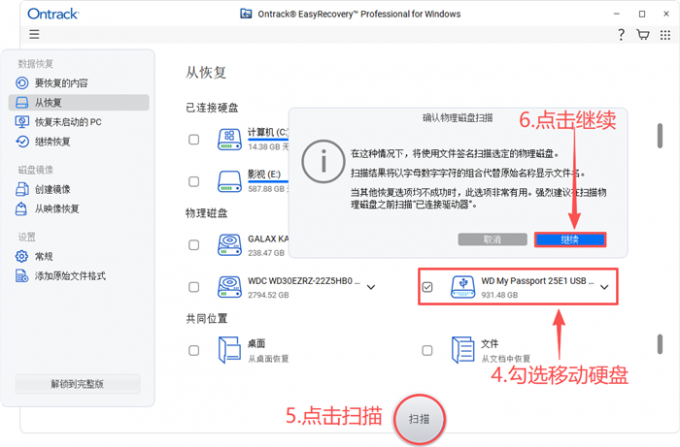Image resolution: width=680 pixels, height=447 pixels.
Task: Click the EasyRecovery title bar app icon
Action: [246, 14]
